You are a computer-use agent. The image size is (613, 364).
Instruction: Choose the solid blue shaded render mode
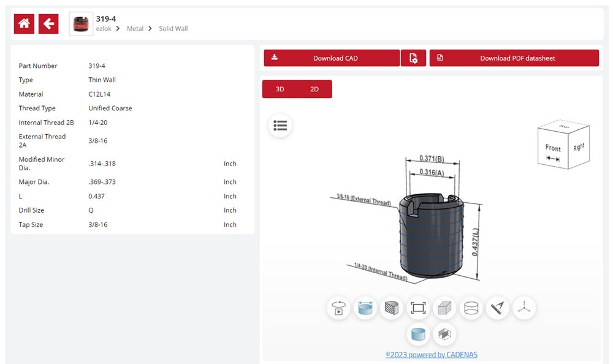click(418, 334)
